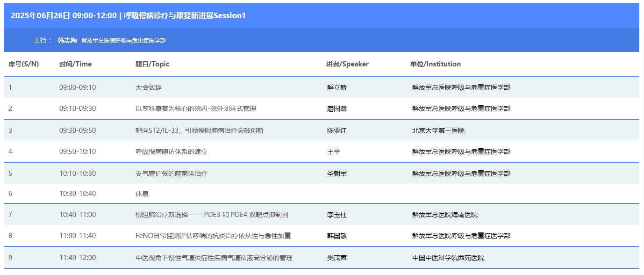644x275 pixels.
Task: Click speaker name 圣朝军
Action: [337, 174]
